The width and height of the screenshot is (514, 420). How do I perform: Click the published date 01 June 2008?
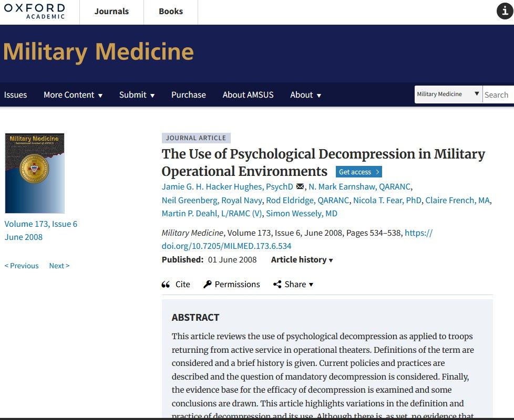[232, 259]
